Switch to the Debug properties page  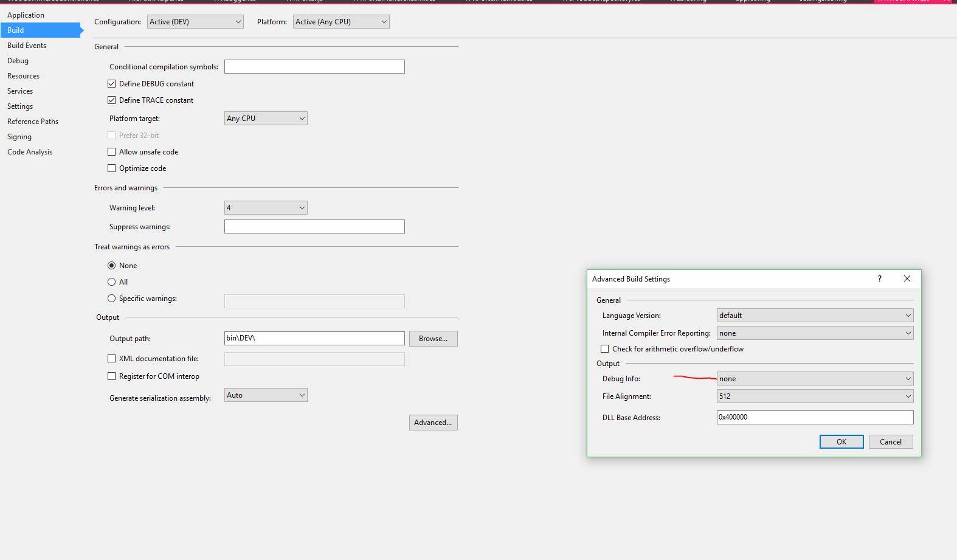18,61
